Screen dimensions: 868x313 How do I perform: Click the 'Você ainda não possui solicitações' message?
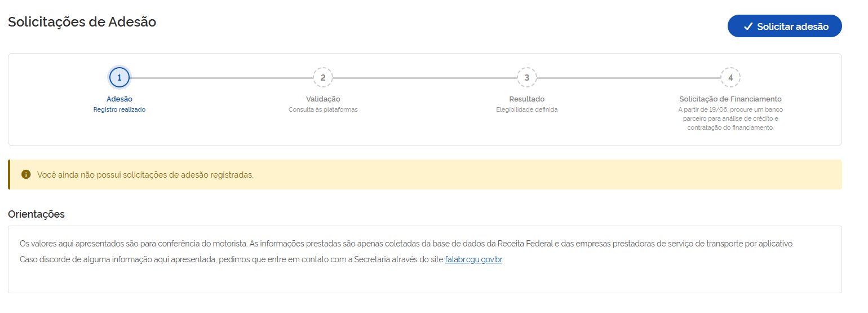point(145,175)
